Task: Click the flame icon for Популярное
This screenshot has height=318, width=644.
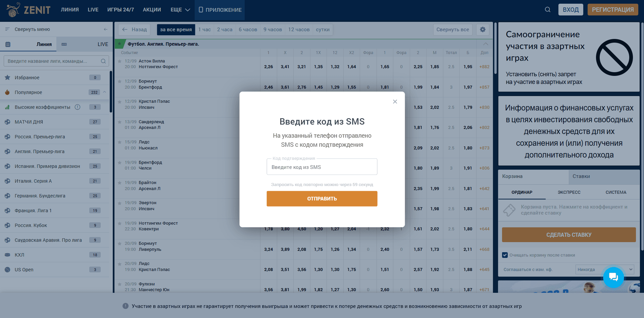Action: [7, 92]
